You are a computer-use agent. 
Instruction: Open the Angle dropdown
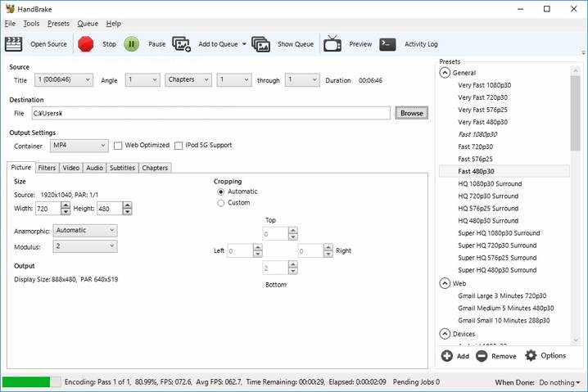pyautogui.click(x=142, y=80)
